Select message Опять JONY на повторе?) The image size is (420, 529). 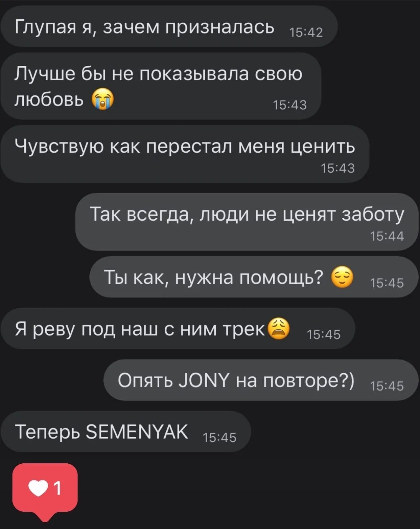(261, 380)
